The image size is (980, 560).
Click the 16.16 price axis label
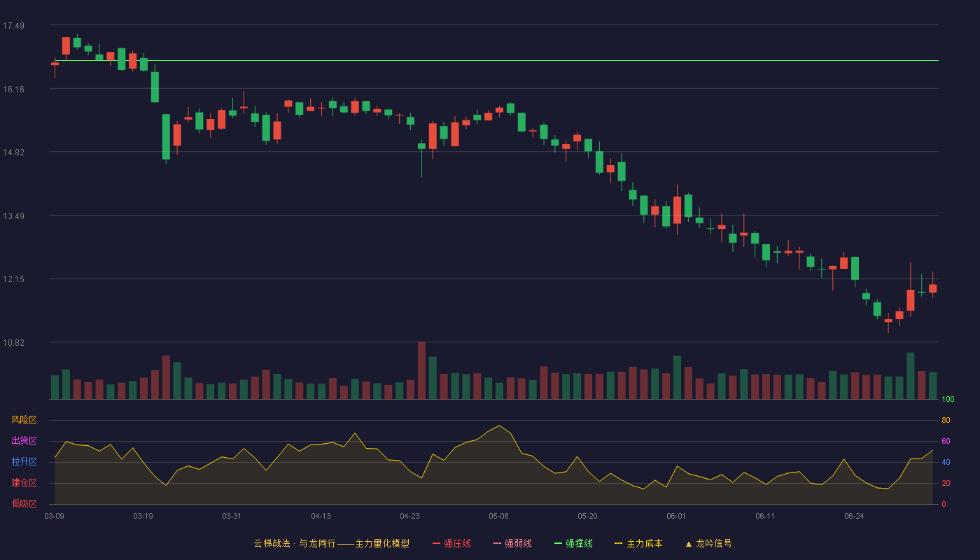13,90
